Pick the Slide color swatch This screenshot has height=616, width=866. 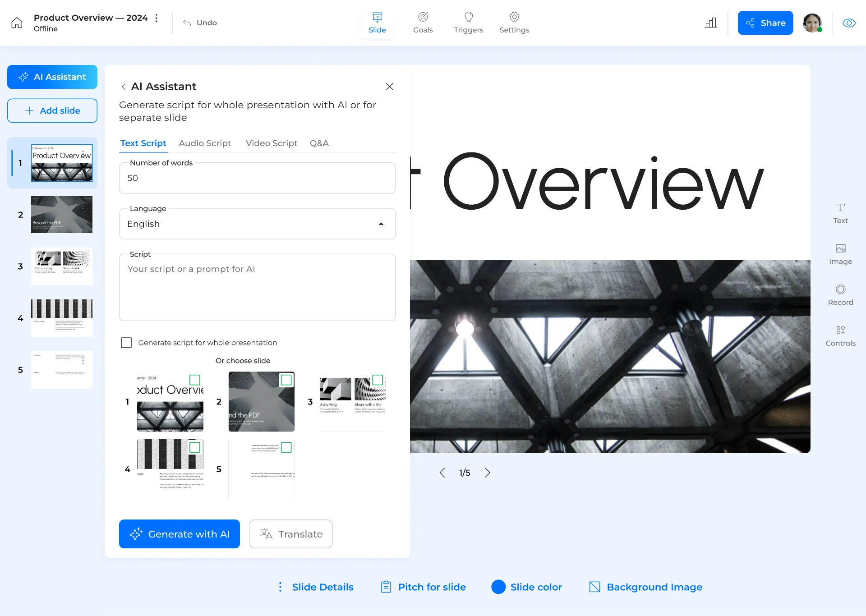tap(498, 587)
